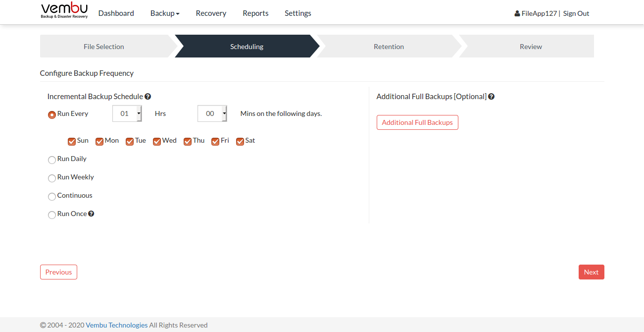Click the Next button
This screenshot has height=332, width=644.
click(x=591, y=272)
